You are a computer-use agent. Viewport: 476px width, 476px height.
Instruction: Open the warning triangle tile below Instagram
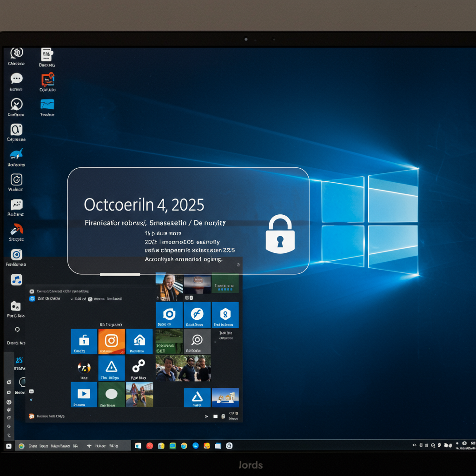[x=112, y=368]
